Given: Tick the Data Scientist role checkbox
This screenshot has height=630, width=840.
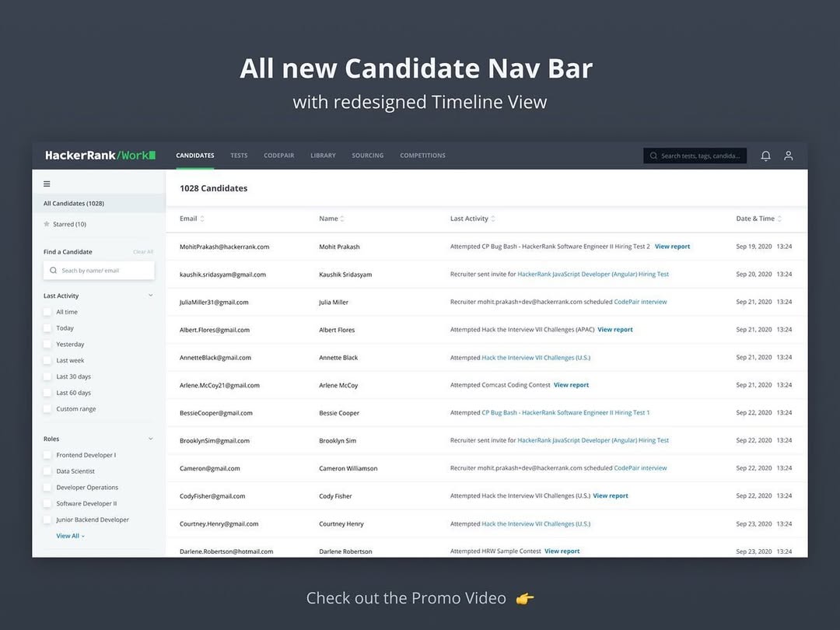Looking at the screenshot, I should [x=47, y=471].
